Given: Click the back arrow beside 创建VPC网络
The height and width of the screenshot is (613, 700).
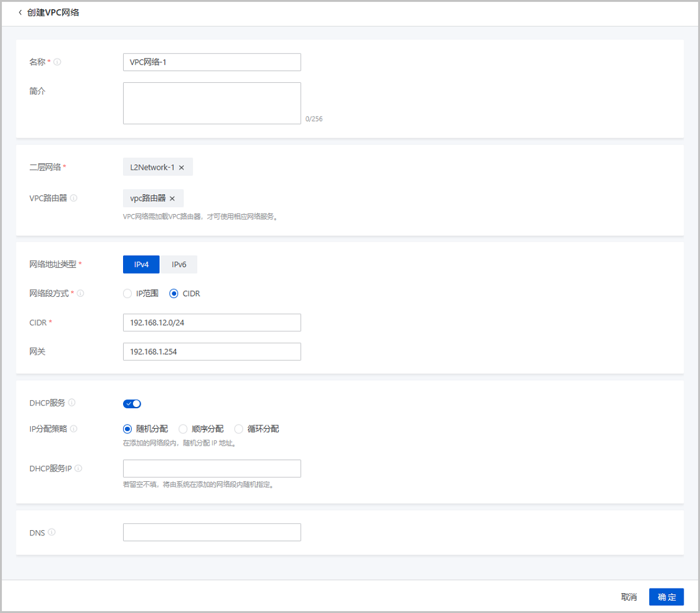Looking at the screenshot, I should 20,12.
